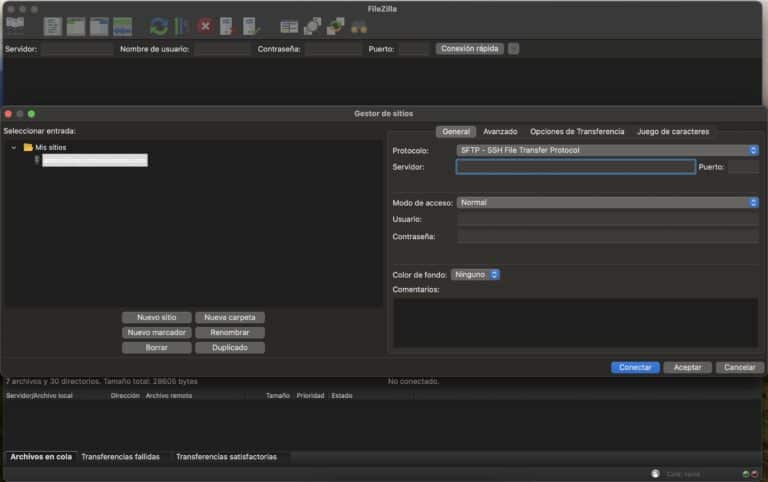Screen dimensions: 768x482
Task: Switch to the General tab
Action: [x=456, y=132]
